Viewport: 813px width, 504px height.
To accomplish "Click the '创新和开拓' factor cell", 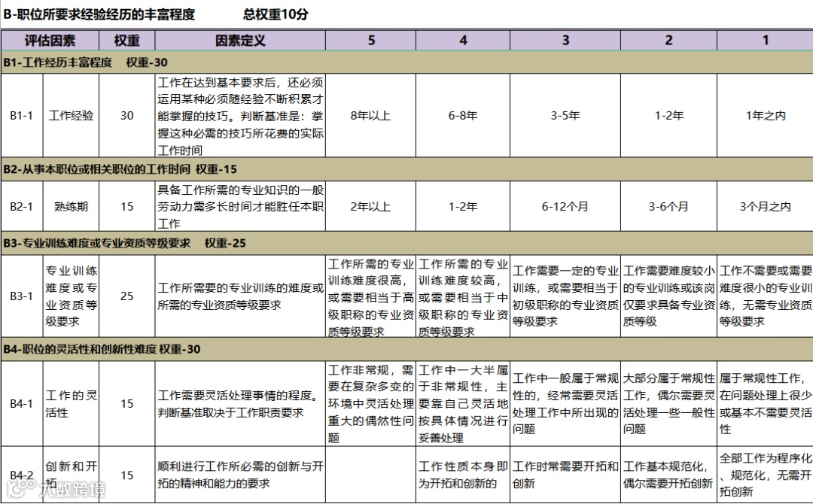I will [x=71, y=475].
